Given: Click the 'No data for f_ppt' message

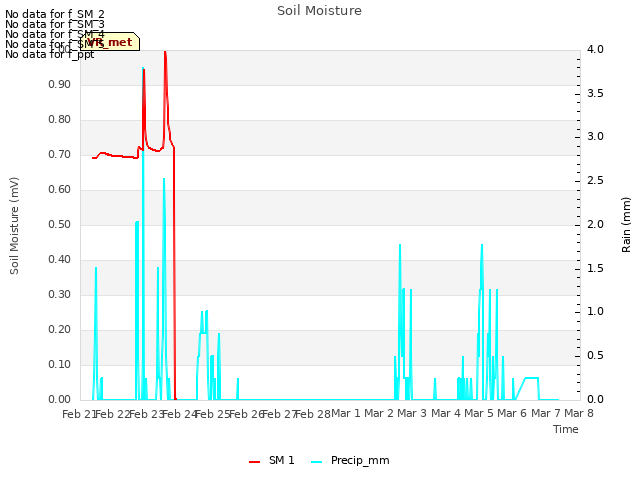Looking at the screenshot, I should (50, 54).
